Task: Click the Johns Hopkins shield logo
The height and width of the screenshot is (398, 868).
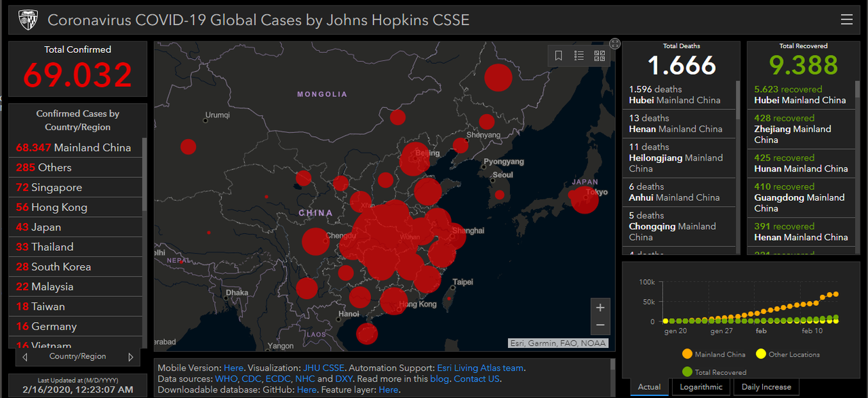Action: pos(28,20)
